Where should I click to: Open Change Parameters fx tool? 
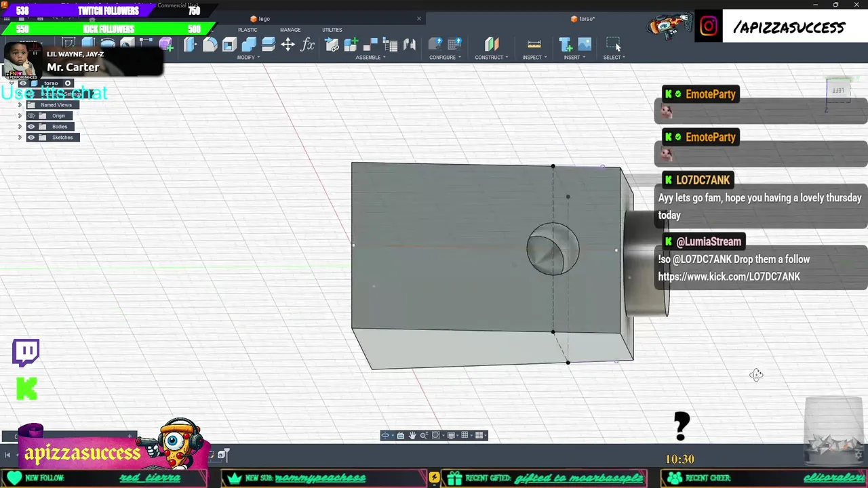click(308, 45)
